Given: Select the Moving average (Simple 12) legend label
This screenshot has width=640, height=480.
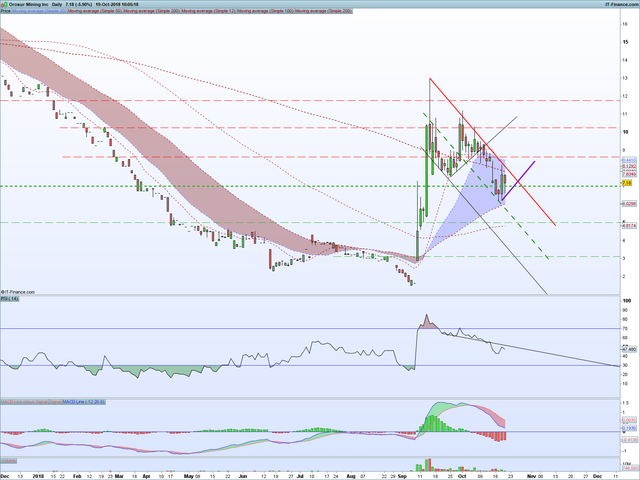Looking at the screenshot, I should point(209,11).
